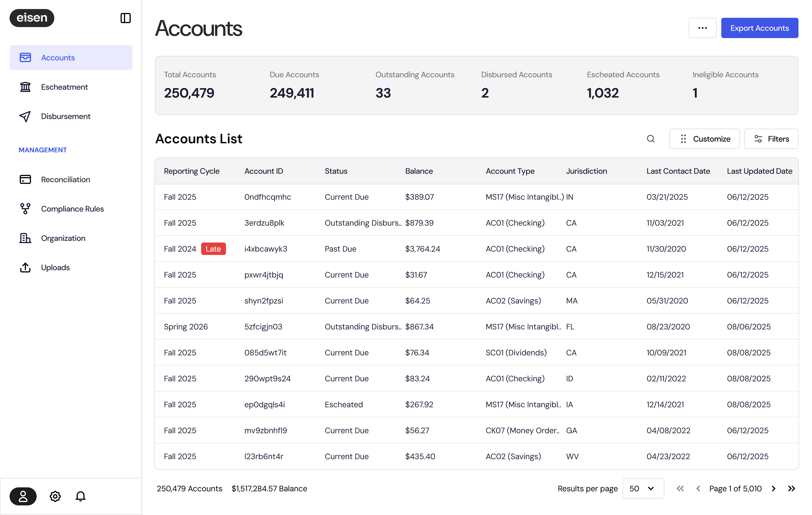This screenshot has width=812, height=515.
Task: Click the Uploads arrow icon
Action: pyautogui.click(x=25, y=268)
